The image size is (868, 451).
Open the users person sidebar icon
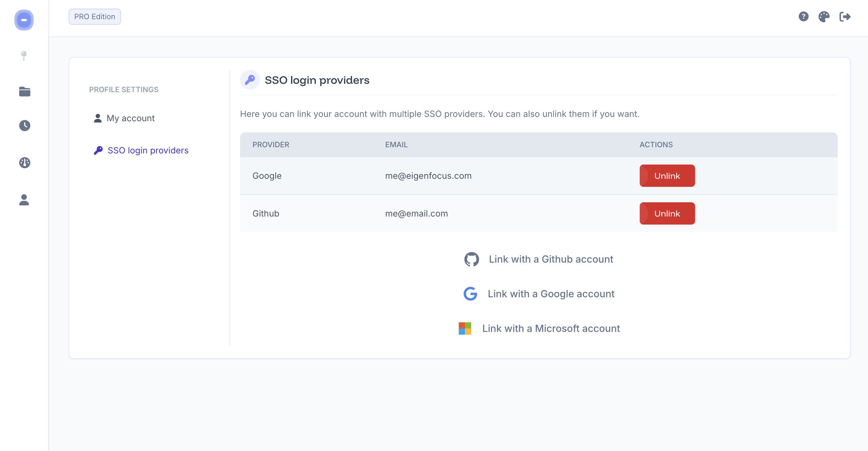pyautogui.click(x=24, y=200)
